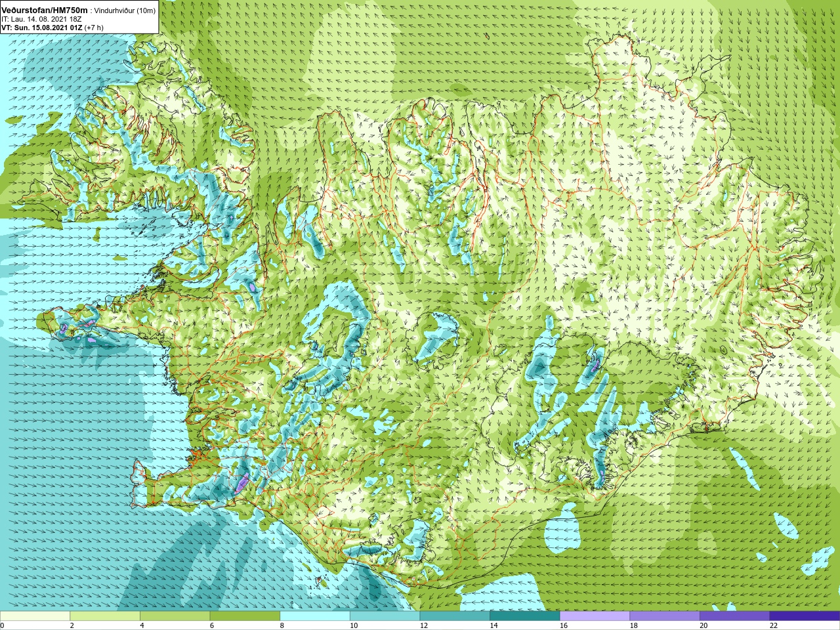Click the 6–8 darker green legend swatch
The width and height of the screenshot is (840, 630).
pos(245,616)
